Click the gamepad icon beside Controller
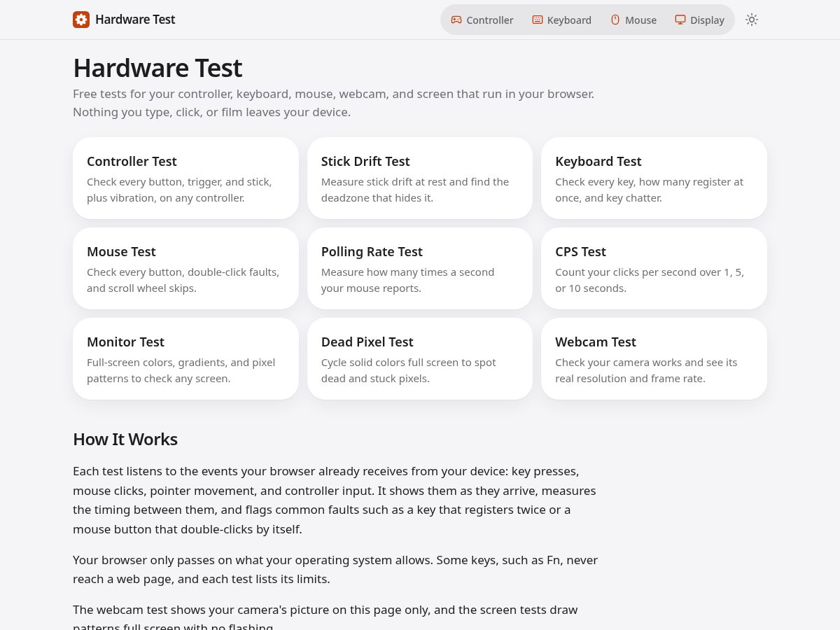The image size is (840, 630). 456,20
